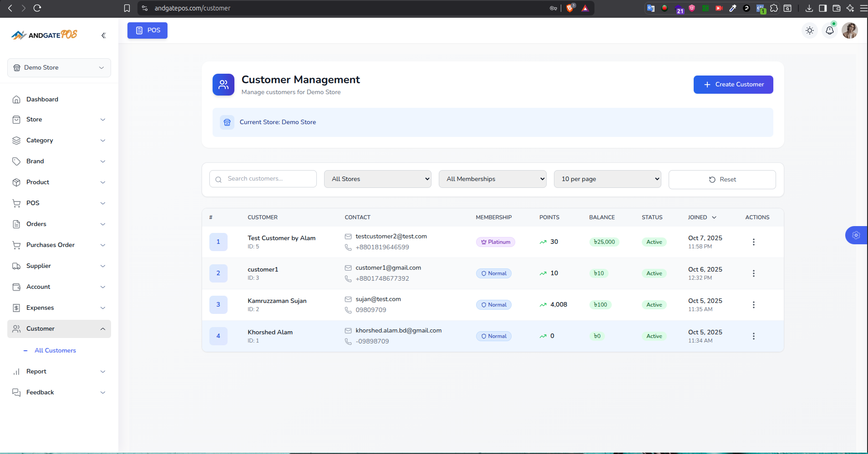This screenshot has width=868, height=454.
Task: Open the Demo Store selector
Action: (59, 68)
